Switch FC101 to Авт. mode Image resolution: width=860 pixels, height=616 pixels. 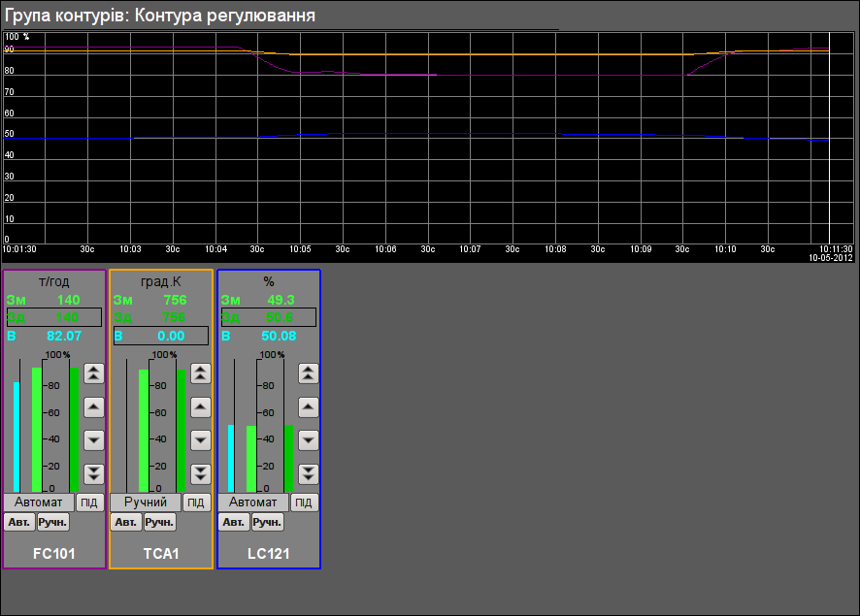19,522
